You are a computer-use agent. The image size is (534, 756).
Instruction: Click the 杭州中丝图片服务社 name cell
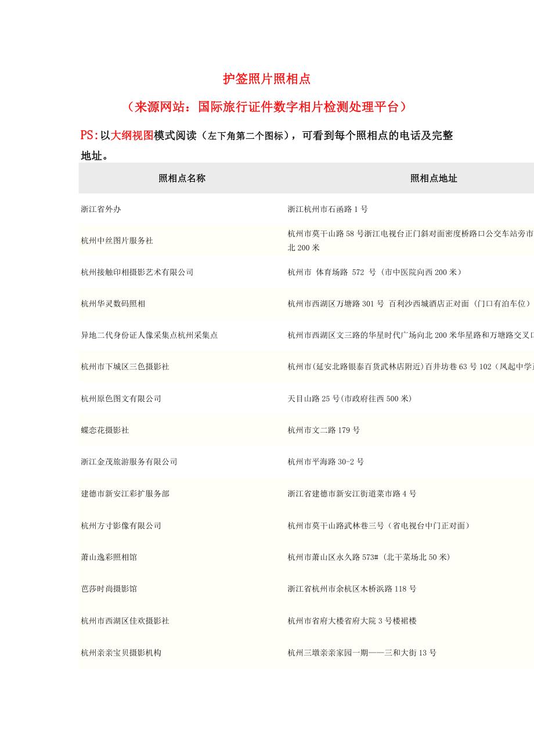(x=117, y=240)
